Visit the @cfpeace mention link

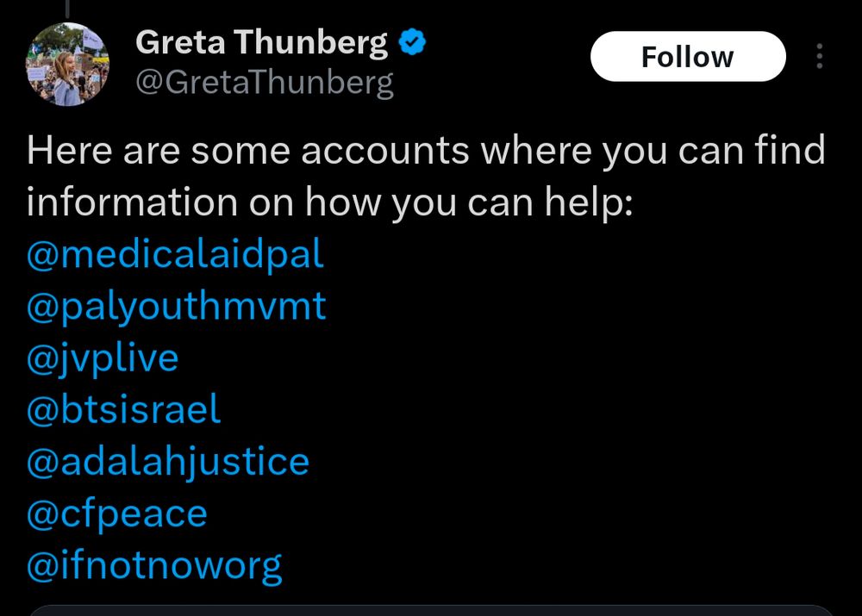coord(117,513)
